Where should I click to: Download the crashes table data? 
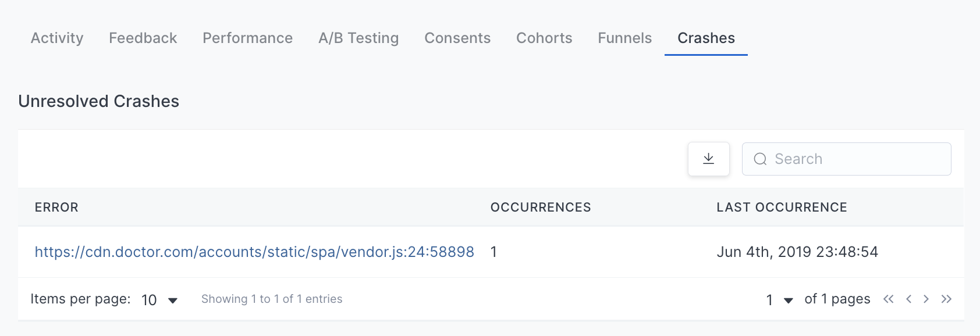click(708, 159)
